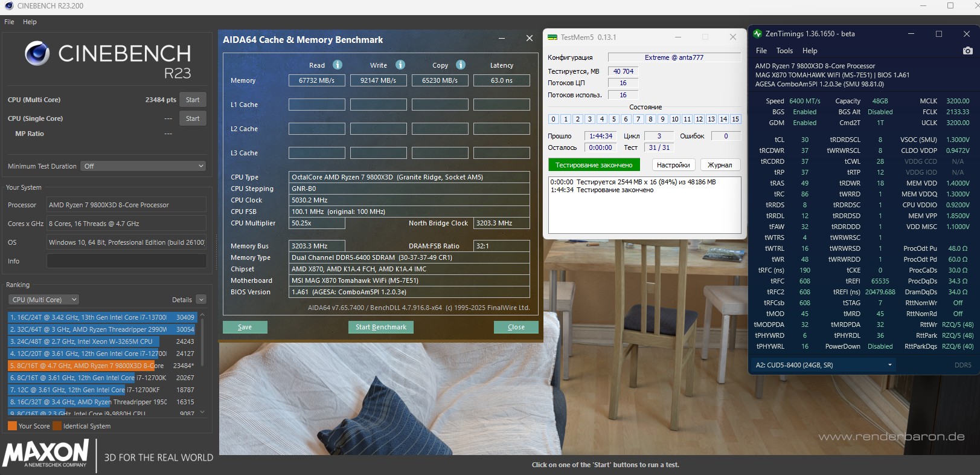Click the CPU Clock value 5030.2 MHz
The height and width of the screenshot is (475, 980).
tap(409, 200)
